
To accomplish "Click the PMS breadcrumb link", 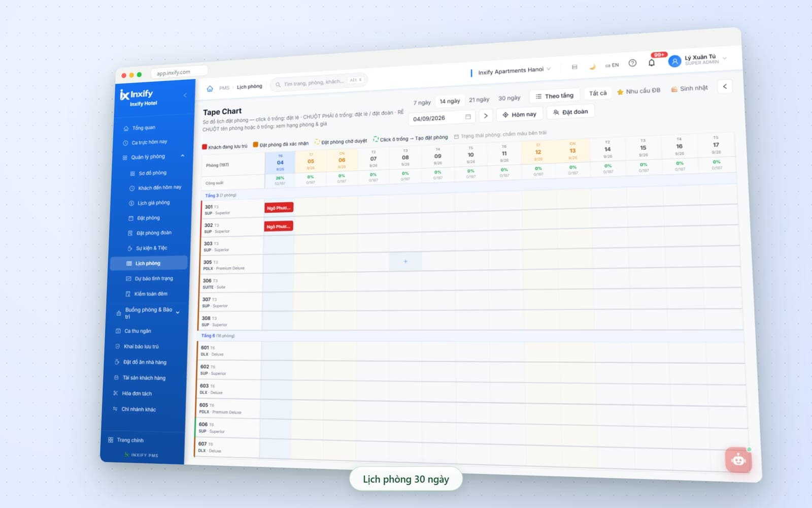I will click(224, 88).
